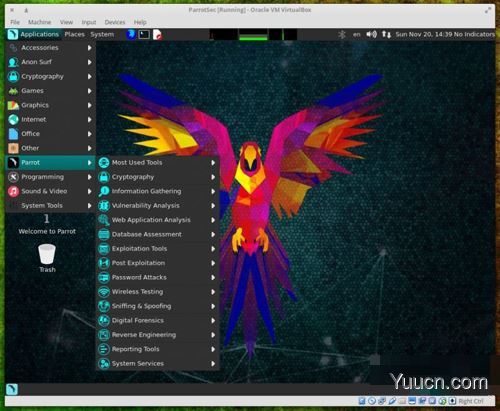Click the Internet globe icon
The height and width of the screenshot is (411, 500).
coord(13,119)
